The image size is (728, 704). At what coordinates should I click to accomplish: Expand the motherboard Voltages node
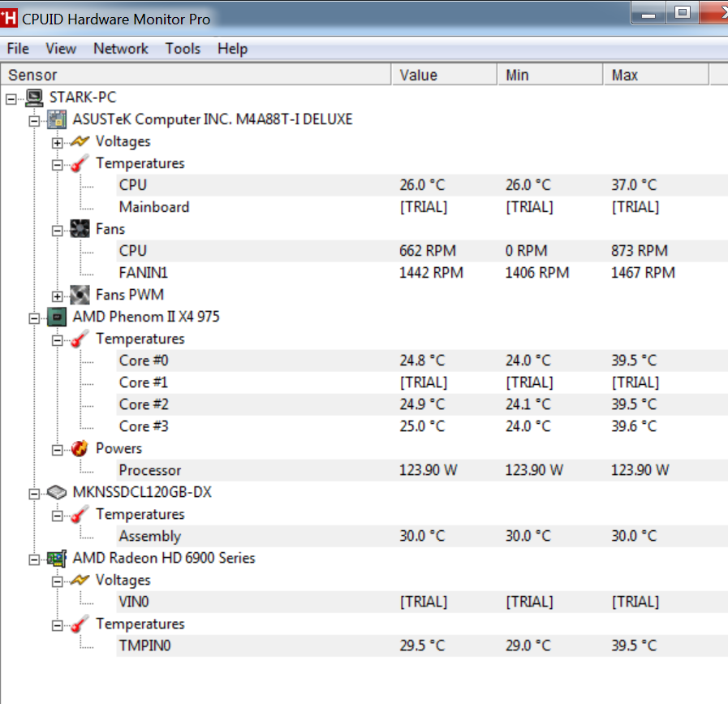click(x=57, y=143)
